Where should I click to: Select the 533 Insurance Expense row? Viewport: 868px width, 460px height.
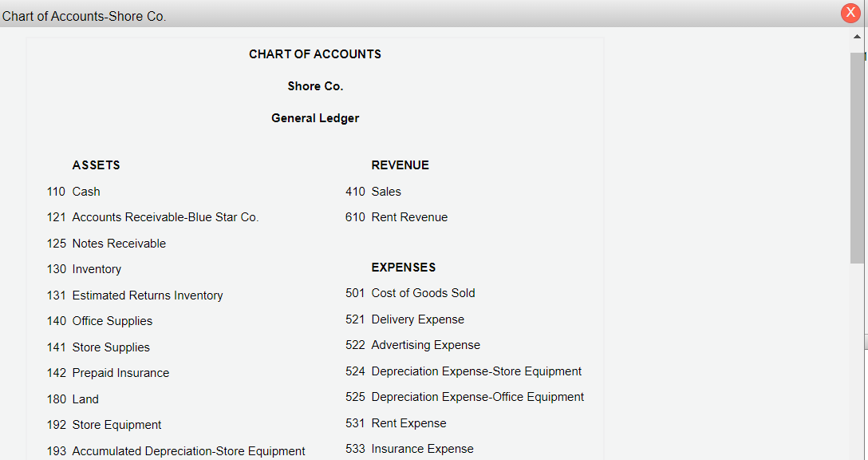[x=409, y=449]
